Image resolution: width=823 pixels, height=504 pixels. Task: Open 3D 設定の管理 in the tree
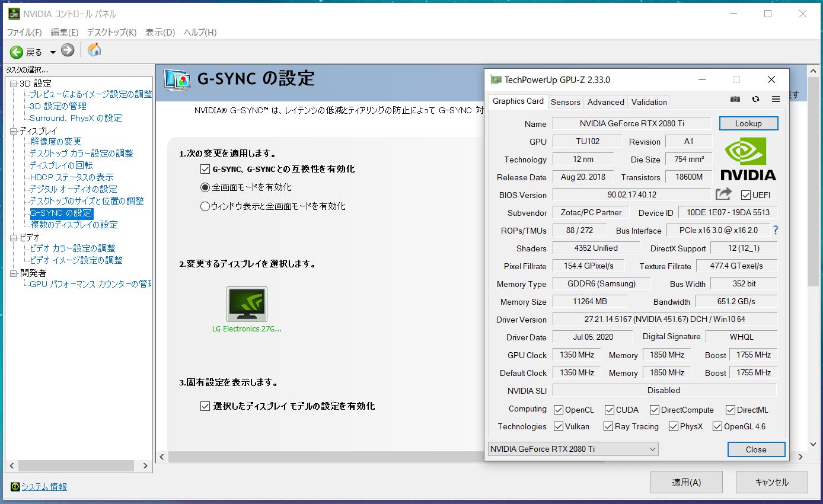coord(58,106)
